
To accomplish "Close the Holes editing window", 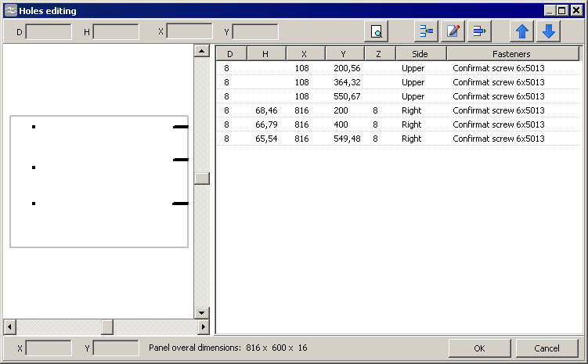I will coord(576,10).
